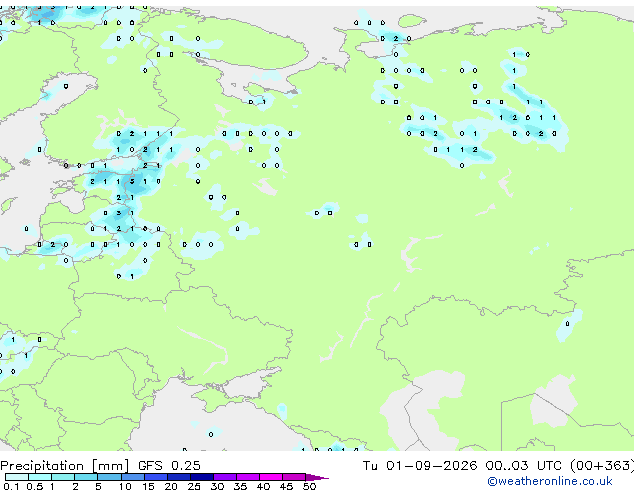Screen dimensions: 634x490
Task: Click the legend label '0.1'
Action: coord(11,486)
